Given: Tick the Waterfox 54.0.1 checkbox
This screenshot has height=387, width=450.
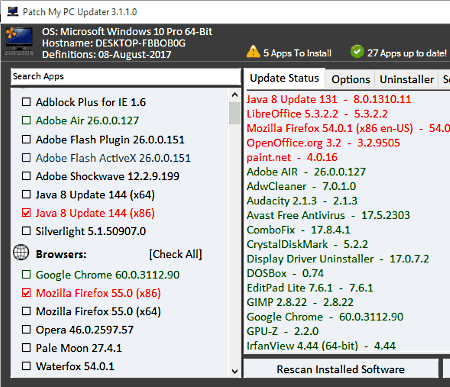Looking at the screenshot, I should pos(26,366).
